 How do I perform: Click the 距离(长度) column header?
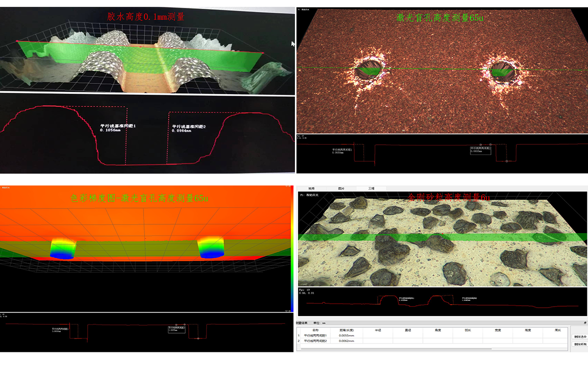(x=346, y=330)
